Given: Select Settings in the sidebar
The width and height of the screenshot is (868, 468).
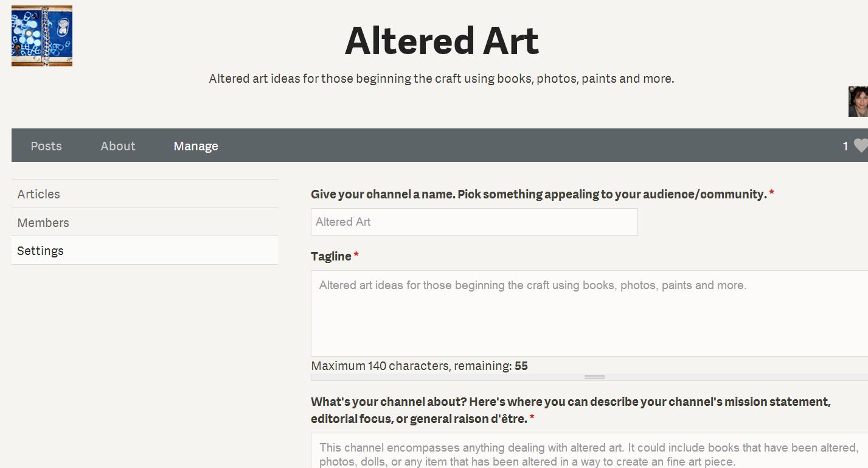Looking at the screenshot, I should point(41,251).
